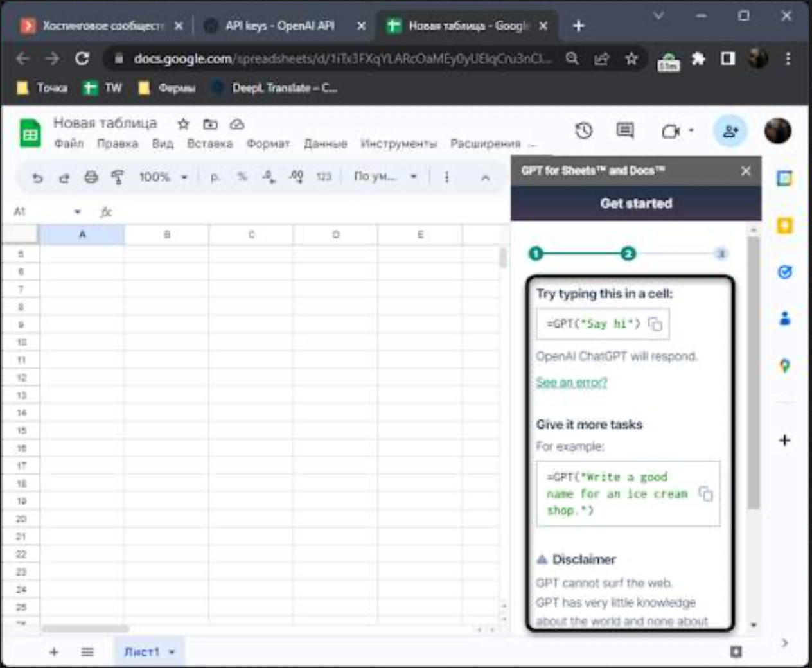Copy the =GPT("Say hi") formula

click(655, 324)
